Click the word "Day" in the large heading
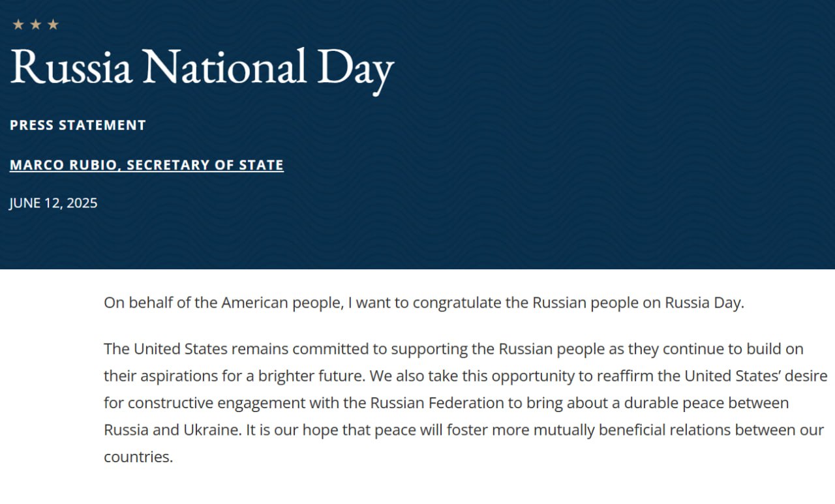Image resolution: width=835 pixels, height=504 pixels. [x=355, y=68]
